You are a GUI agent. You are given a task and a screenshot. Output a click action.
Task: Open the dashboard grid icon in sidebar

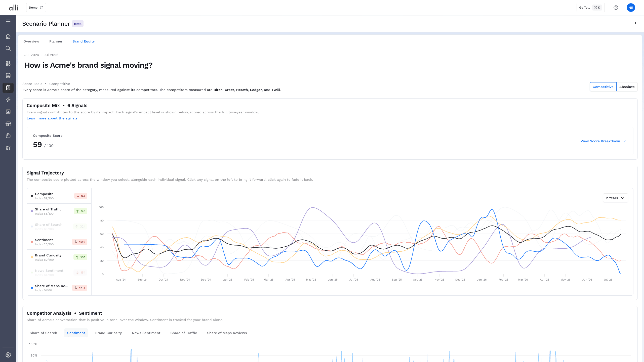(8, 64)
